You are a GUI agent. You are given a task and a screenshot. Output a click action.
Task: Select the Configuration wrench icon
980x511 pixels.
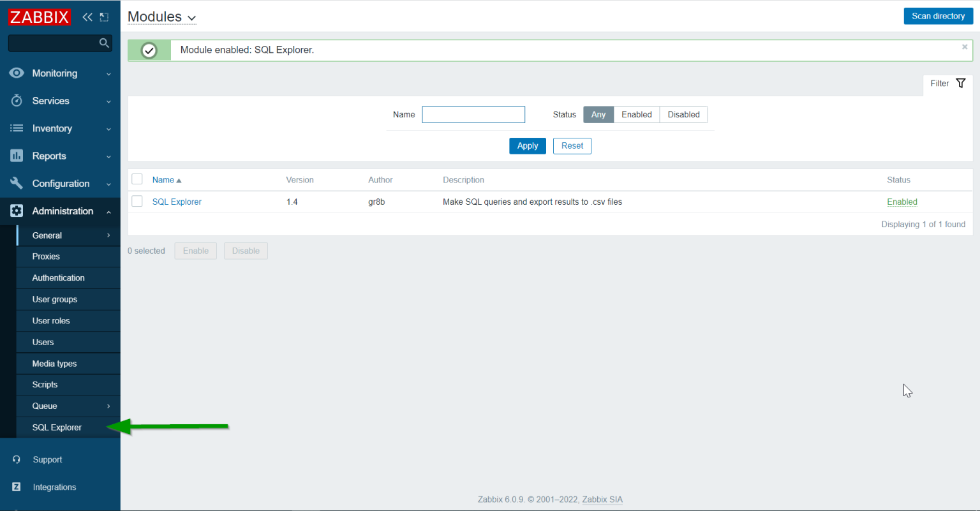point(17,183)
